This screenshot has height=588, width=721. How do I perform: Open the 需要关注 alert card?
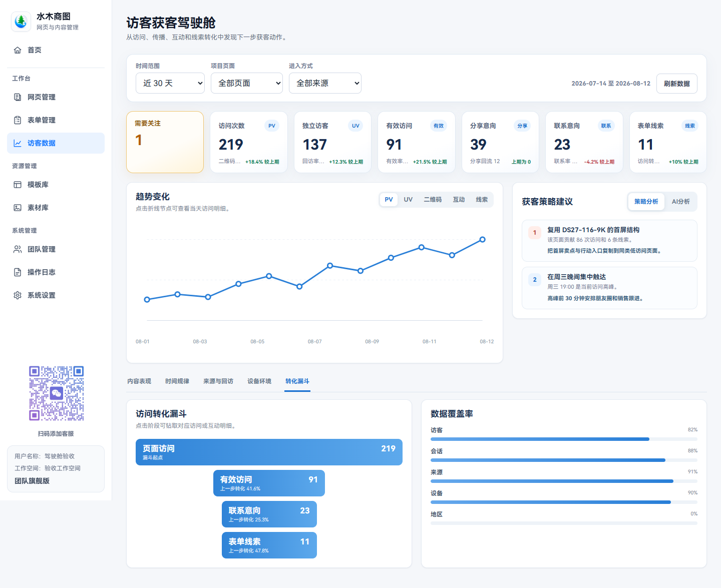click(x=165, y=142)
